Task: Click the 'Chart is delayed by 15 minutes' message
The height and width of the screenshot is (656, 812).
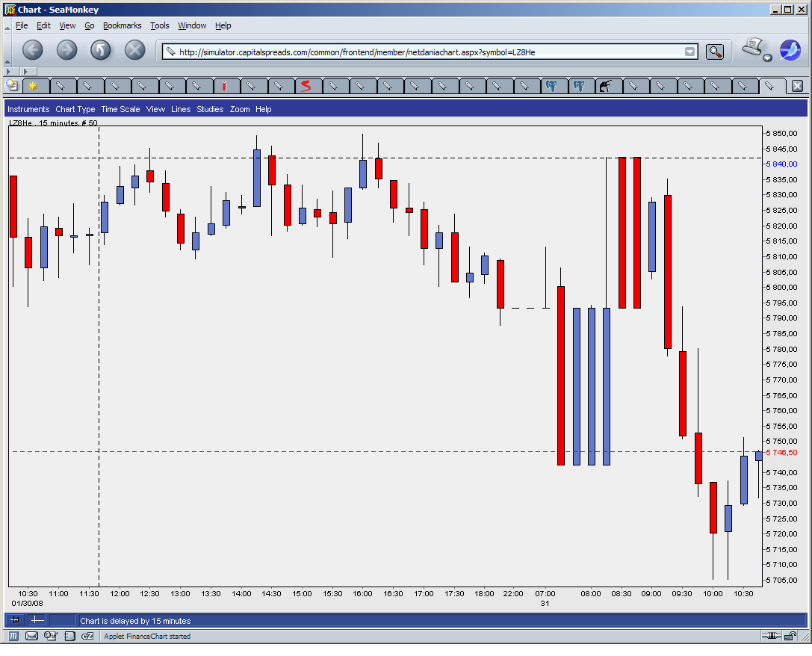Action: pos(135,621)
